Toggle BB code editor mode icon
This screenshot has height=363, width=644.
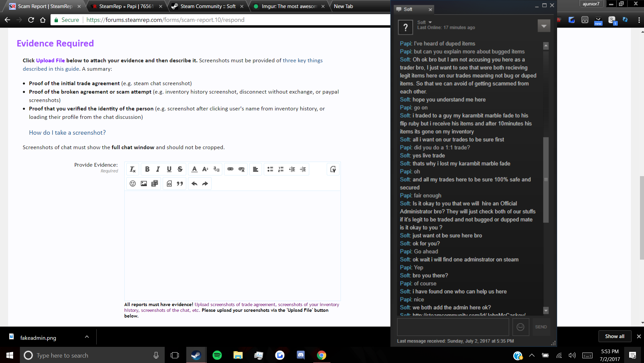tap(333, 169)
